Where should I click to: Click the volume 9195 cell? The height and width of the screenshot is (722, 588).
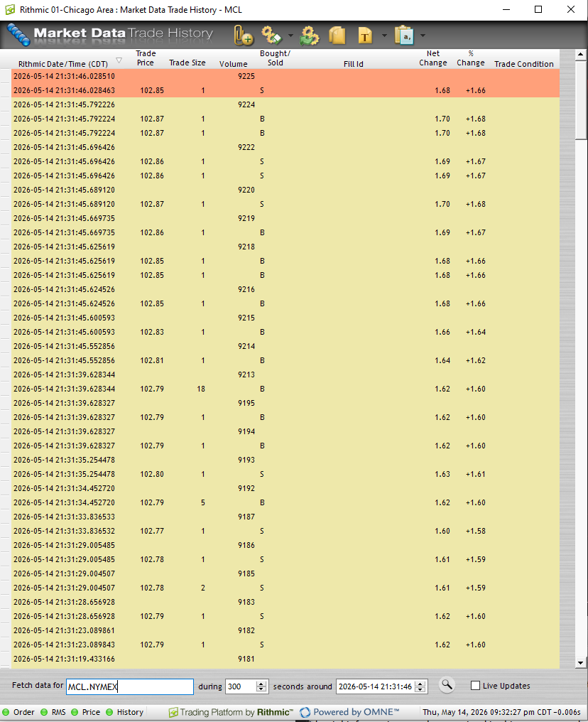[246, 404]
